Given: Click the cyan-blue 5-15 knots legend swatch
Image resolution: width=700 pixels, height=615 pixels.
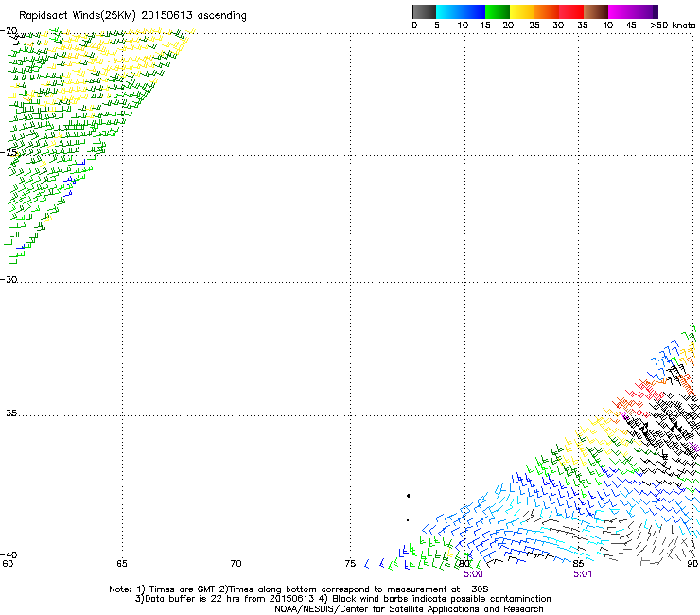Looking at the screenshot, I should pyautogui.click(x=461, y=11).
